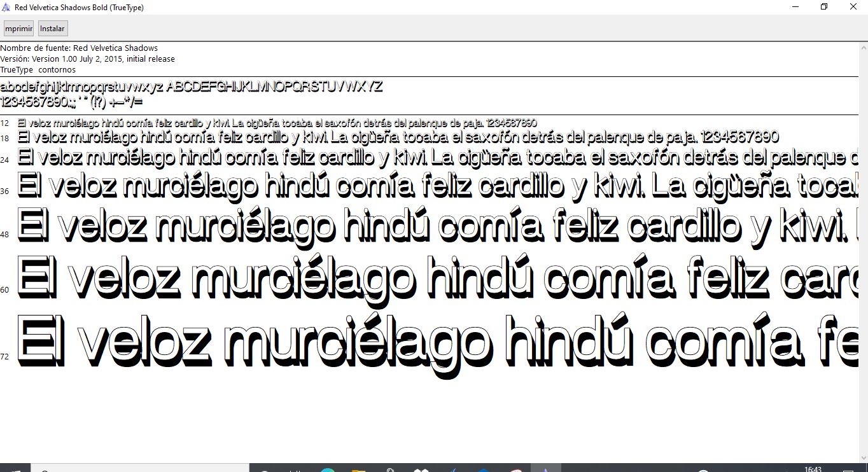Click the 18-point sample sentence

tap(398, 137)
